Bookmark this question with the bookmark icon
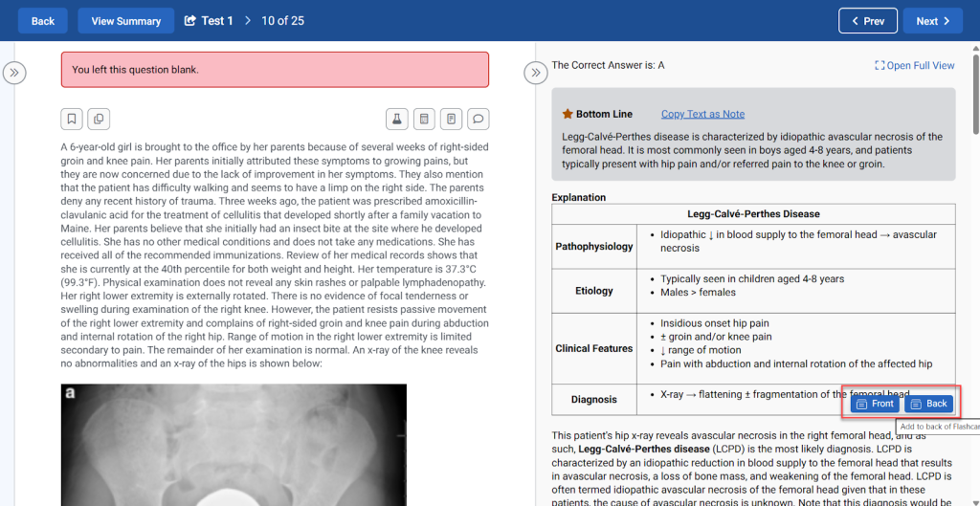Screen dimensions: 980x506 tap(72, 119)
